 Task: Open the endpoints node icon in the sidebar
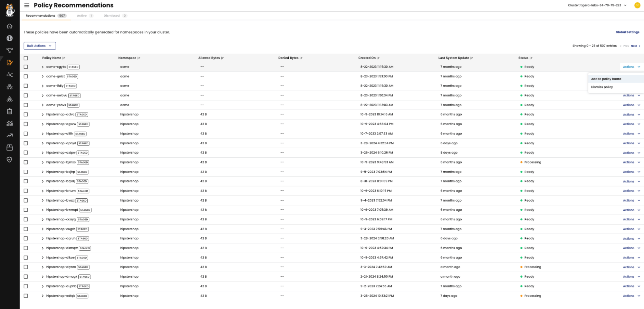[x=10, y=75]
